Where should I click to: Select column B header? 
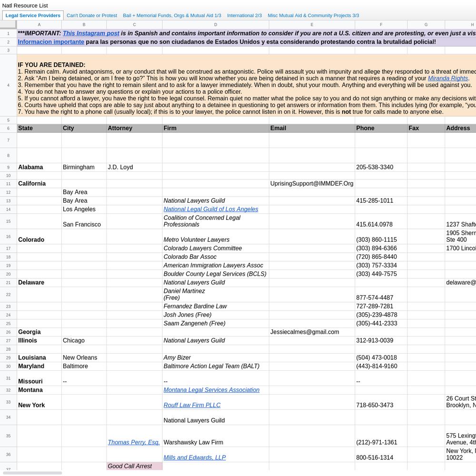(84, 25)
